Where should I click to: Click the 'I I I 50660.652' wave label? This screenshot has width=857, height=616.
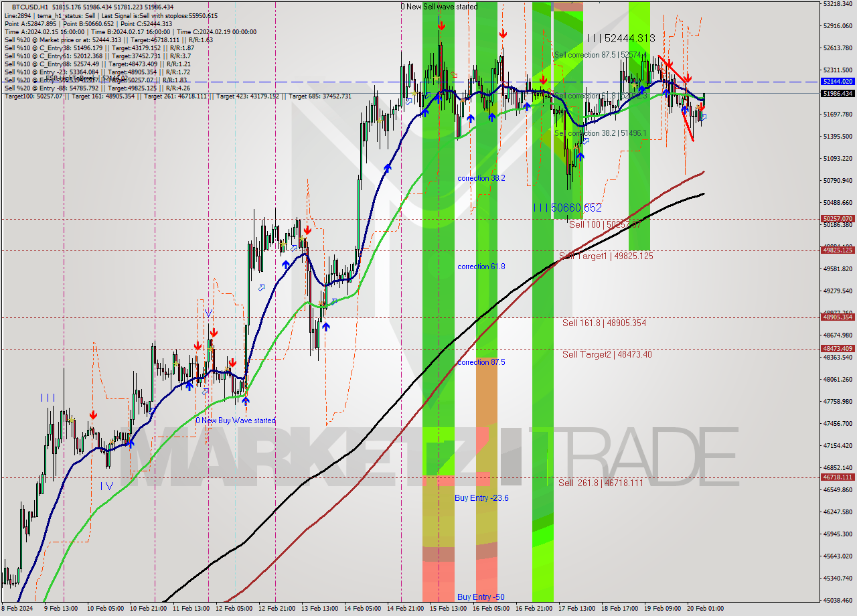(x=568, y=208)
